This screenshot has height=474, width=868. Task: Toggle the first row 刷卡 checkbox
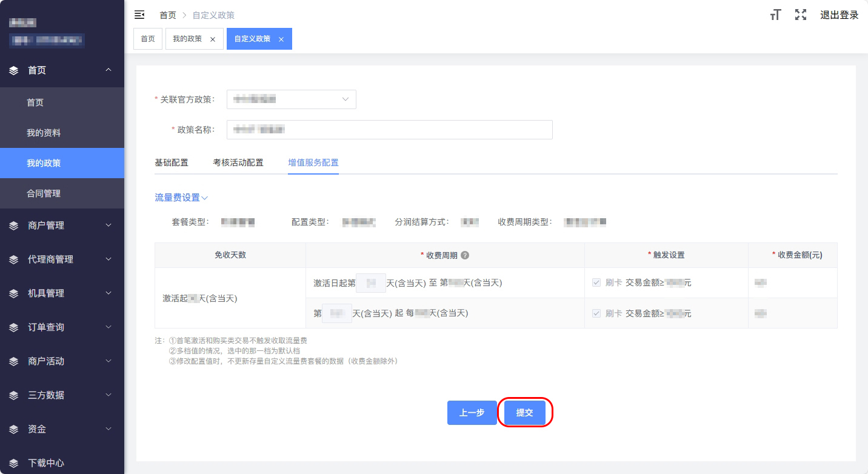596,282
